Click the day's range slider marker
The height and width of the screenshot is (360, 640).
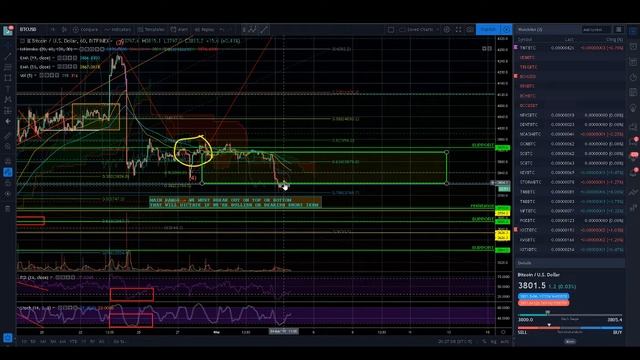[548, 313]
